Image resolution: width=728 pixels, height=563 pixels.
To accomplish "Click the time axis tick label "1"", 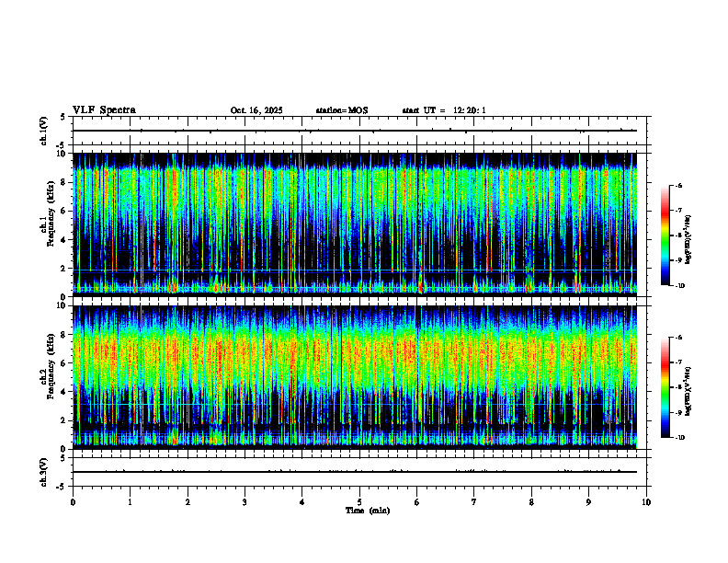I will pyautogui.click(x=130, y=502).
